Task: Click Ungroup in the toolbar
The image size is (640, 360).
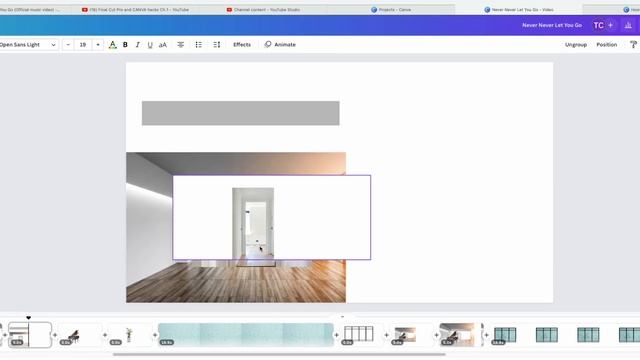Action: 576,45
